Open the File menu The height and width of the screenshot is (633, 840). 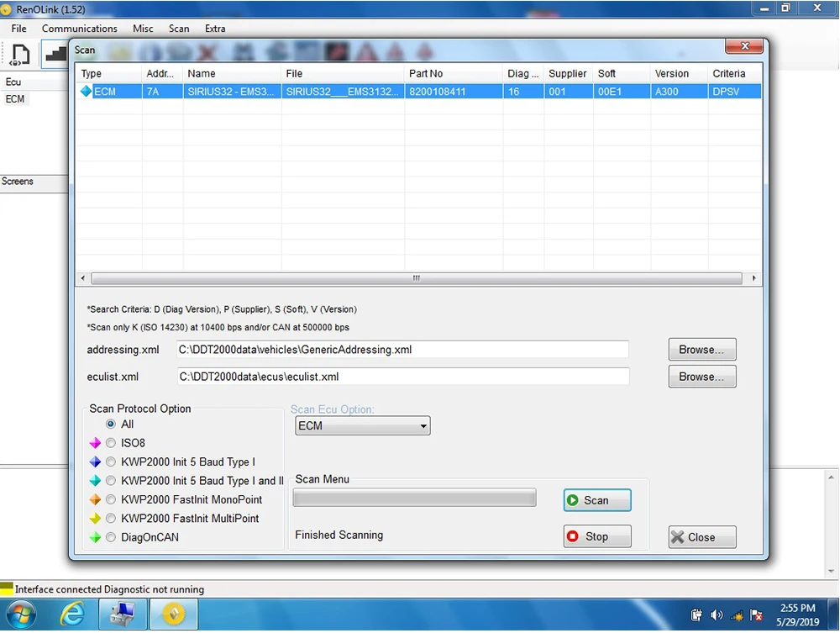18,29
